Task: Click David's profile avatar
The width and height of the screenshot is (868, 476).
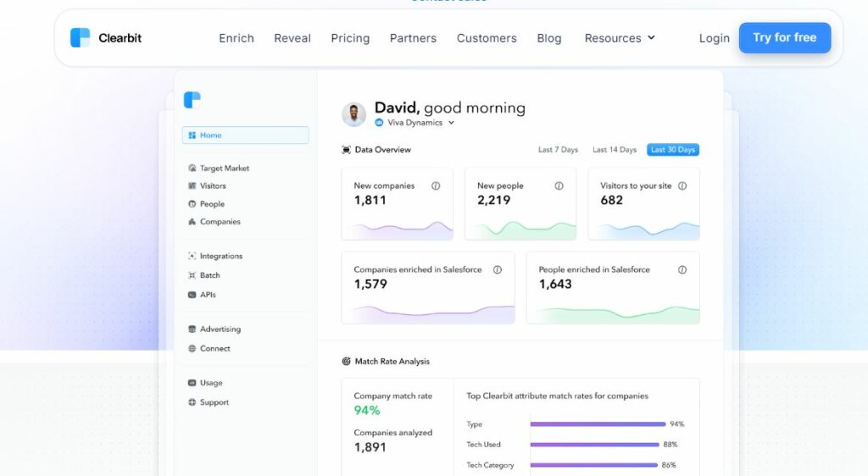Action: point(353,114)
